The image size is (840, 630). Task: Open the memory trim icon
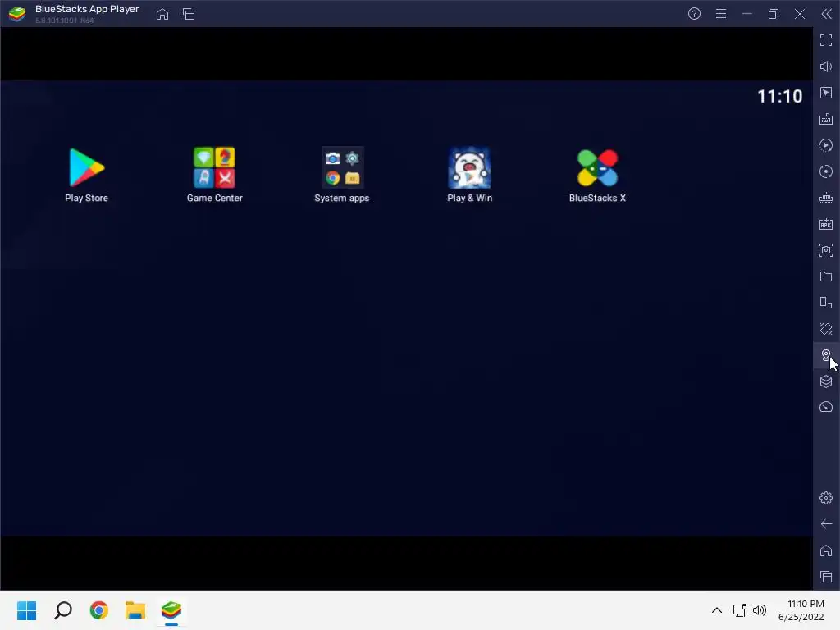(826, 198)
